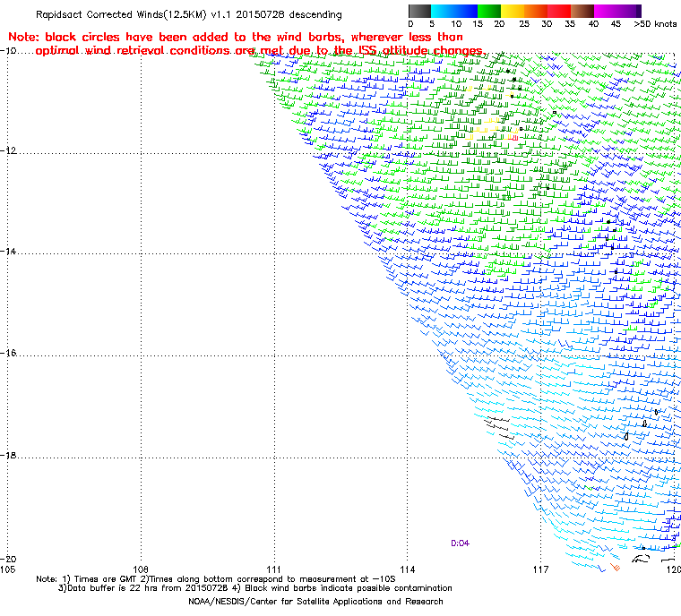Viewport: 681px width, 616px height.
Task: Click the '111' longitude axis label
Action: click(x=274, y=569)
